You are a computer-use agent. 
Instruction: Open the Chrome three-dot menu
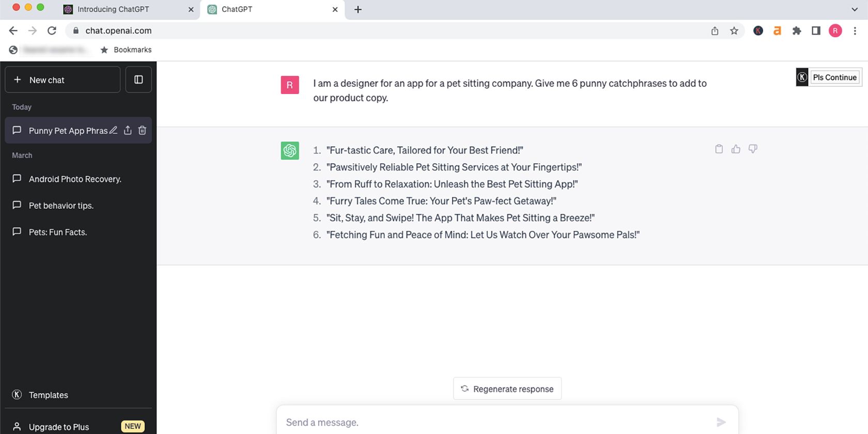855,31
